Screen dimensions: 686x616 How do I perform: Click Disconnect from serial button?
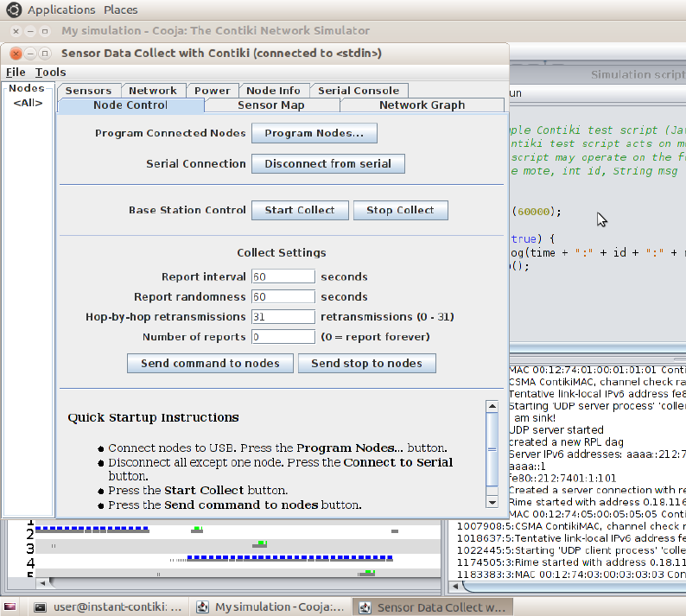[x=327, y=163]
